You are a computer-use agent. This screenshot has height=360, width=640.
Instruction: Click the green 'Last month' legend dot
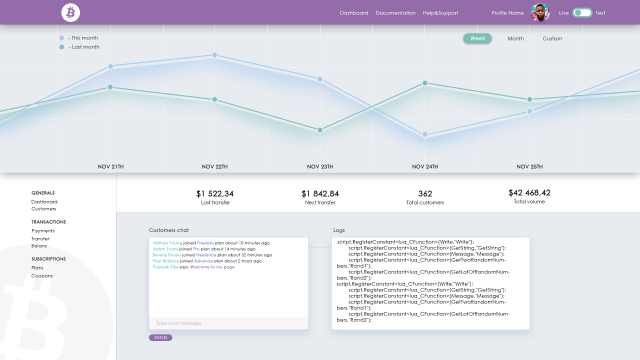tap(62, 47)
